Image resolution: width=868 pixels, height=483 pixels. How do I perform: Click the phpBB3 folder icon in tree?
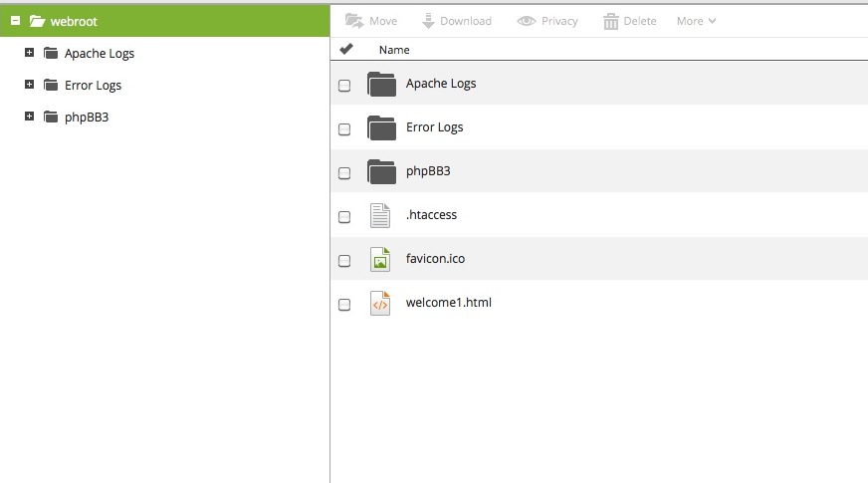(51, 117)
